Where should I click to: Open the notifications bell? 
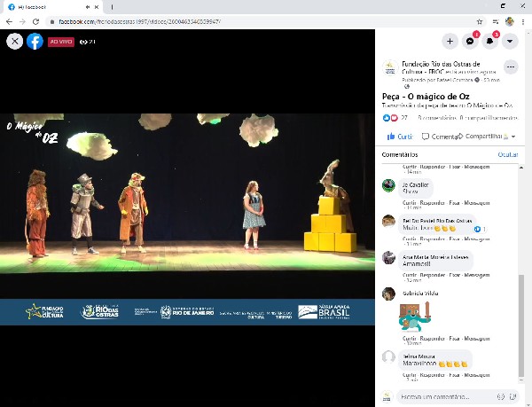click(x=490, y=42)
